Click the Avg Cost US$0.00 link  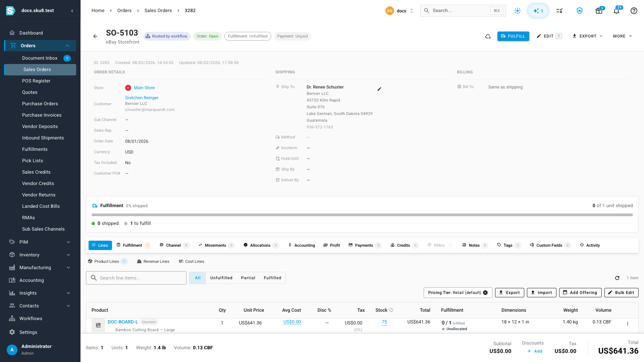pos(292,322)
